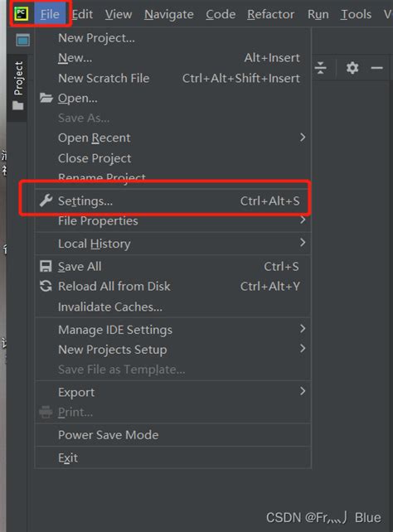
Task: Click the PyCharm logo icon
Action: (21, 14)
